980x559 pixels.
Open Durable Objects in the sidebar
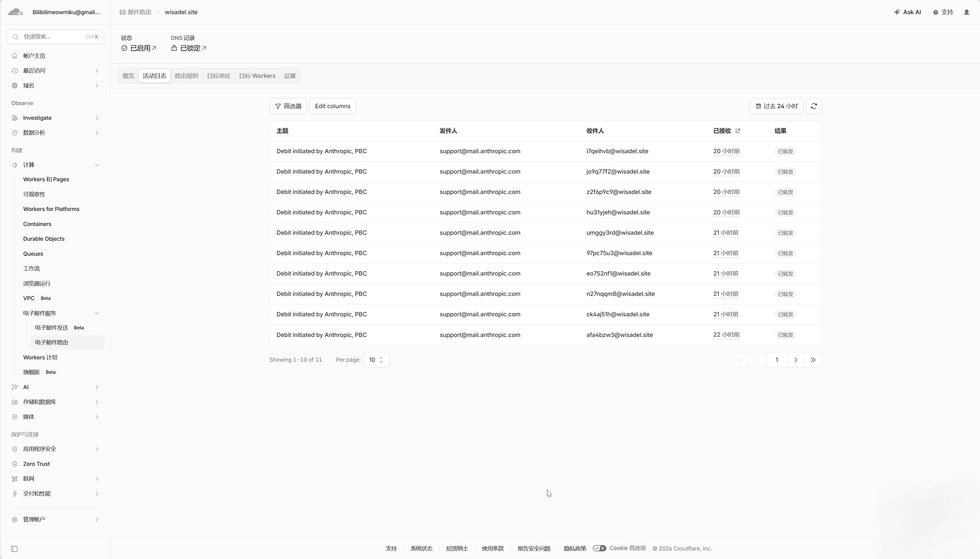44,239
